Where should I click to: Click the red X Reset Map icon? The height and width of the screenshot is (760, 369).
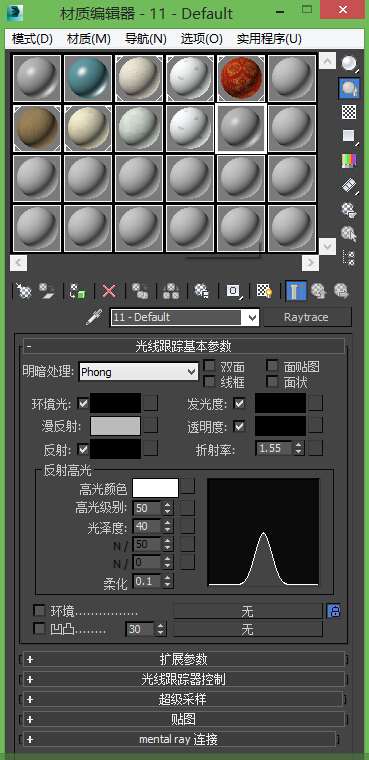pyautogui.click(x=109, y=291)
